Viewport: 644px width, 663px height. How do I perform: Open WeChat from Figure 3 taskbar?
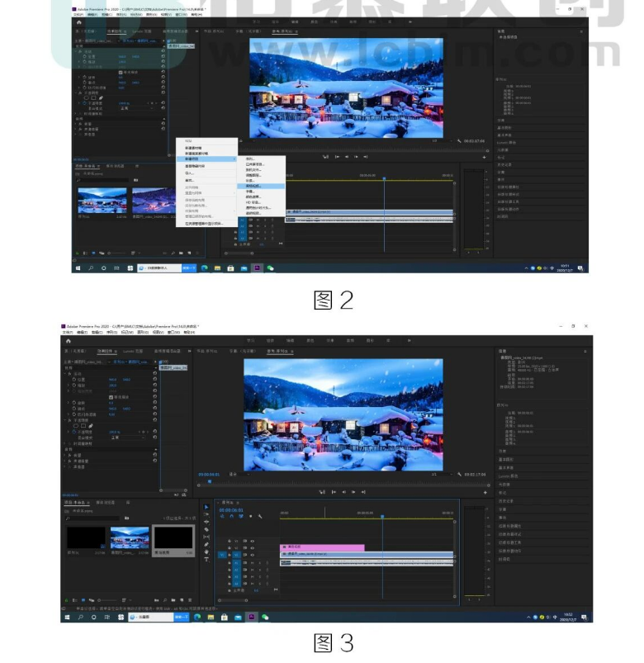coord(265,618)
